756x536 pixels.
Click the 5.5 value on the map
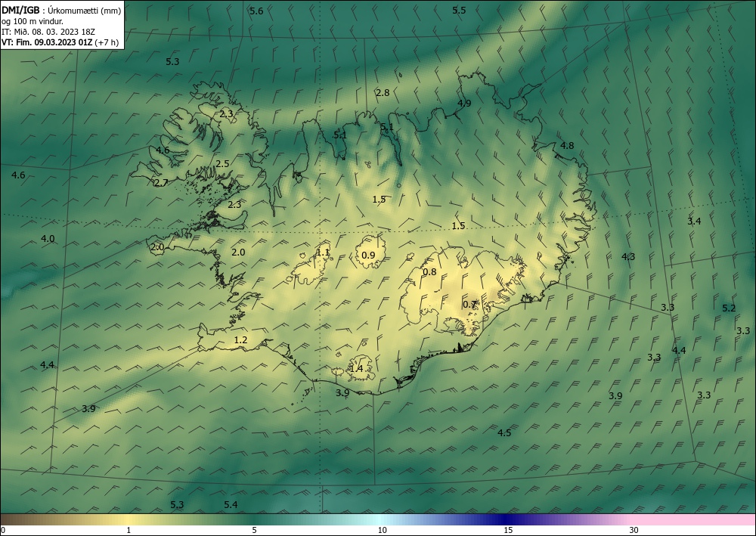click(459, 10)
